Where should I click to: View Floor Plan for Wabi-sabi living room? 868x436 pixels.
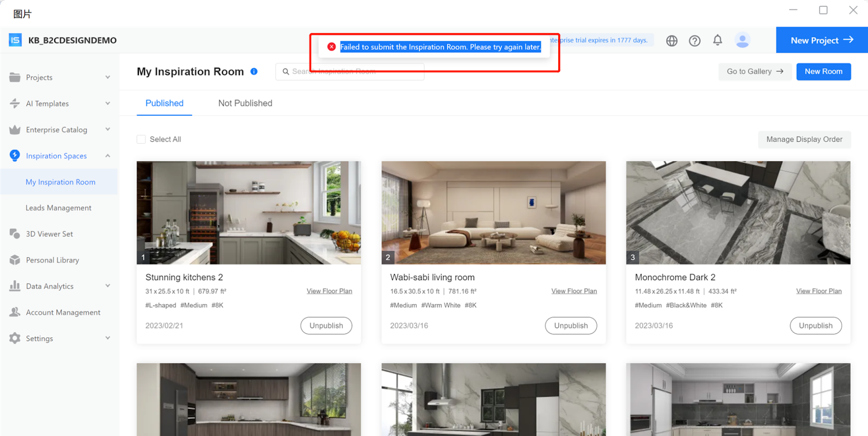574,291
